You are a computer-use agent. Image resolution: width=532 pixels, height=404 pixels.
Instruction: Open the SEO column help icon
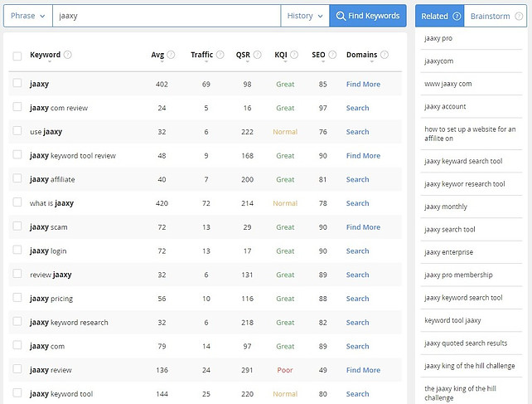point(332,55)
